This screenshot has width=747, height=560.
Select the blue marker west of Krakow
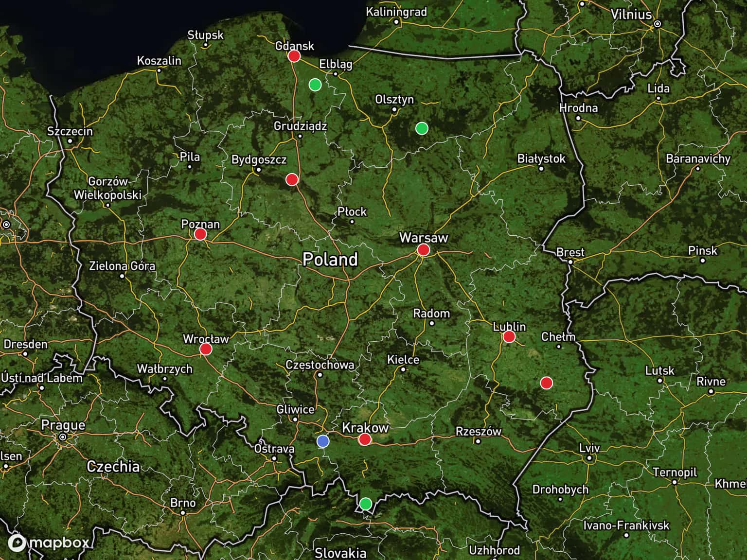(x=322, y=441)
